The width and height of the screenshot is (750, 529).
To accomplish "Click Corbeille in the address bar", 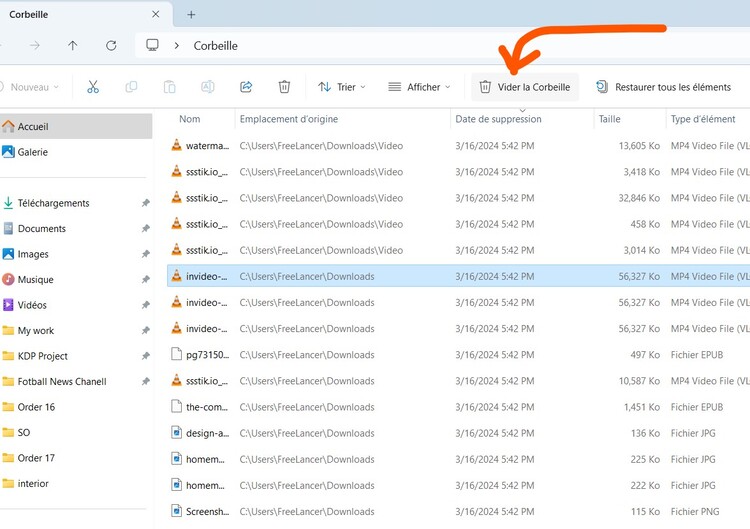I will (x=215, y=45).
